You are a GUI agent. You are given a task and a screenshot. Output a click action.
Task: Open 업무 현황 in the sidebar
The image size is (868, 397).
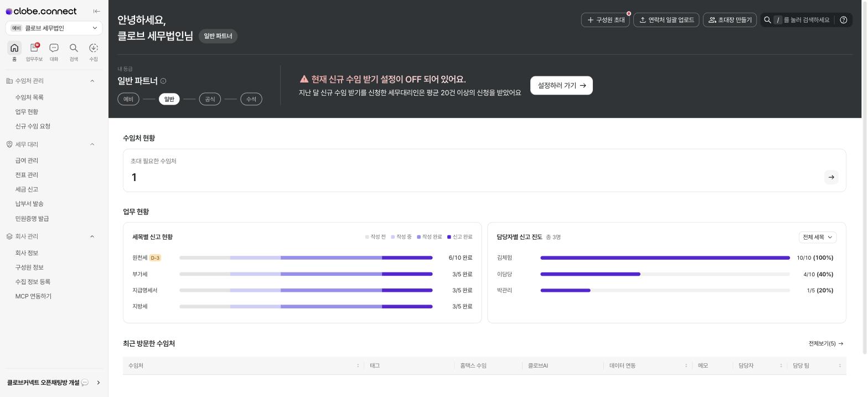(27, 112)
